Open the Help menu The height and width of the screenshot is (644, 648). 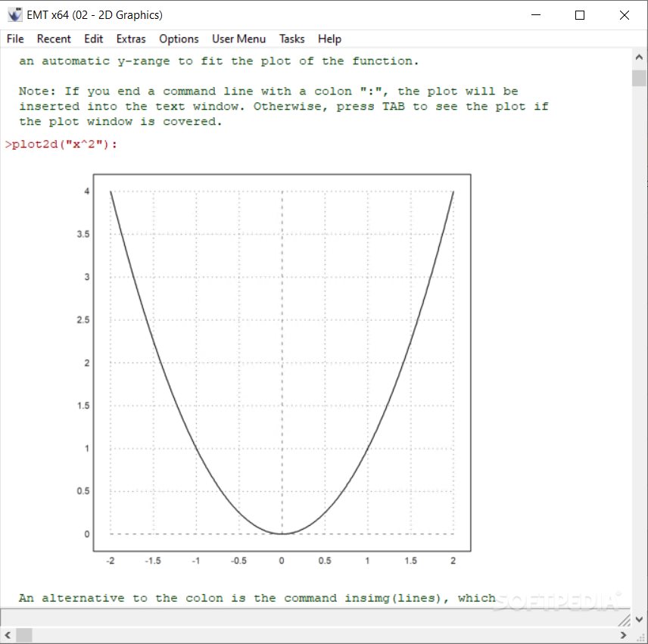click(329, 39)
